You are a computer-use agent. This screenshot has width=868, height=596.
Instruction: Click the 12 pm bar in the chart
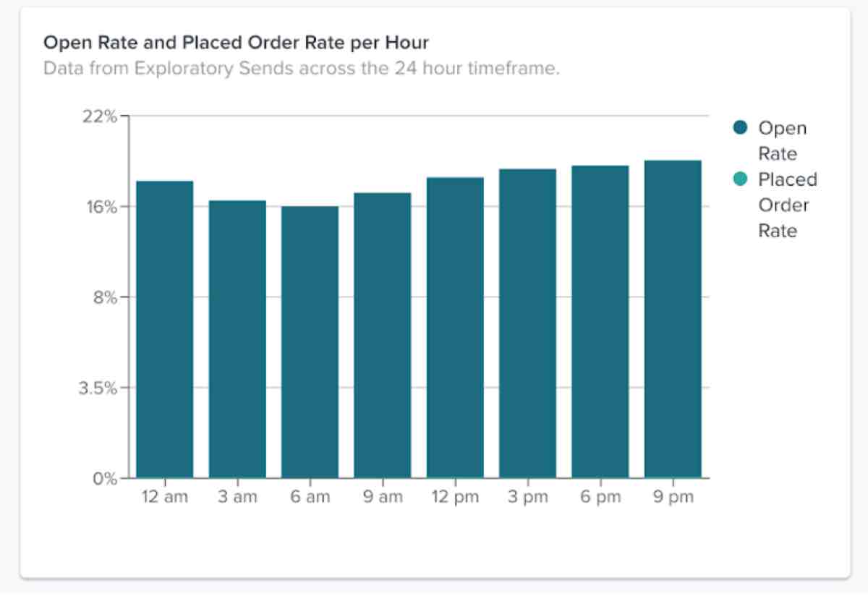pos(455,327)
